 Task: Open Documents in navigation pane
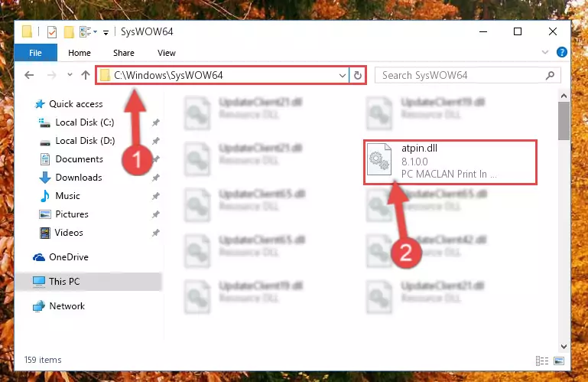click(72, 159)
